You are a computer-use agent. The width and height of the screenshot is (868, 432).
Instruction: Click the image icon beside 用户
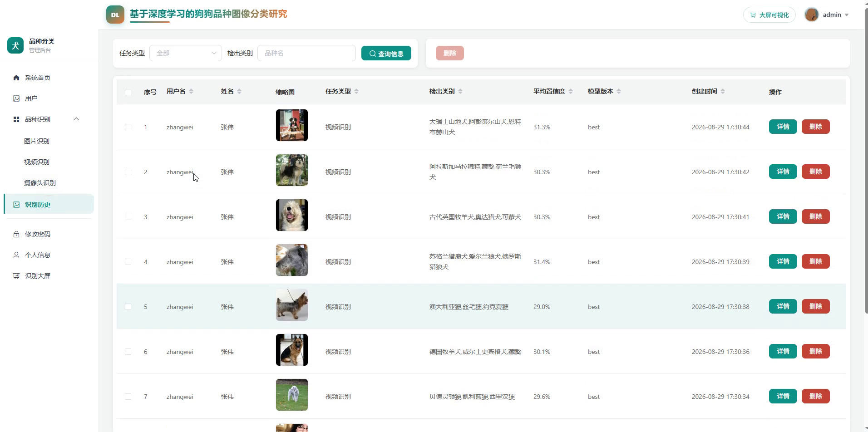(16, 98)
